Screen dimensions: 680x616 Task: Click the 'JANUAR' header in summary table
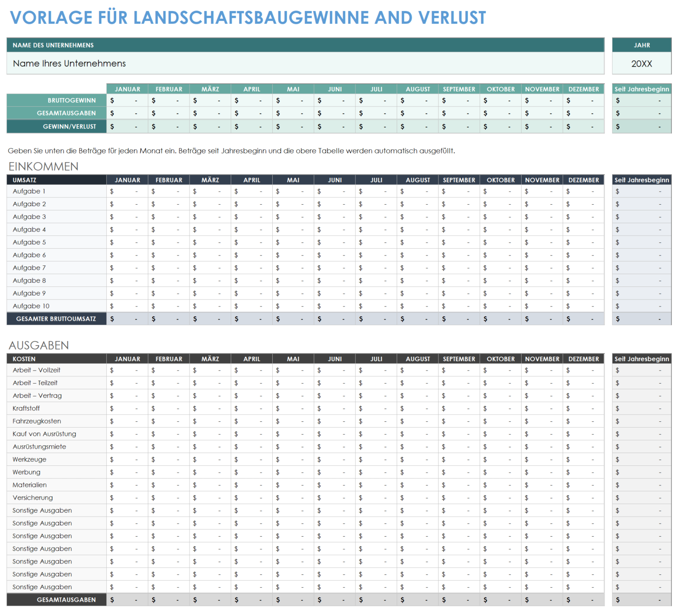click(x=127, y=89)
